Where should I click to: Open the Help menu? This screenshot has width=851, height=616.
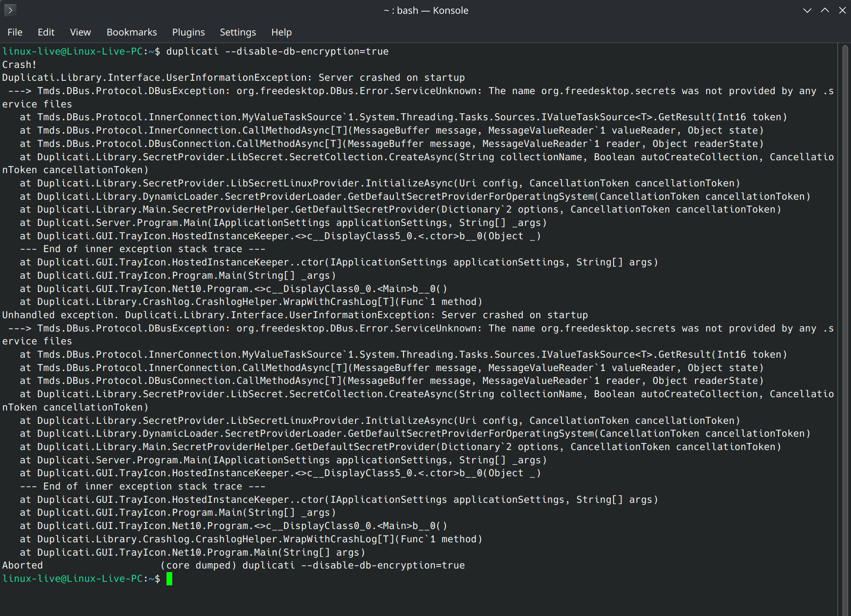(281, 32)
